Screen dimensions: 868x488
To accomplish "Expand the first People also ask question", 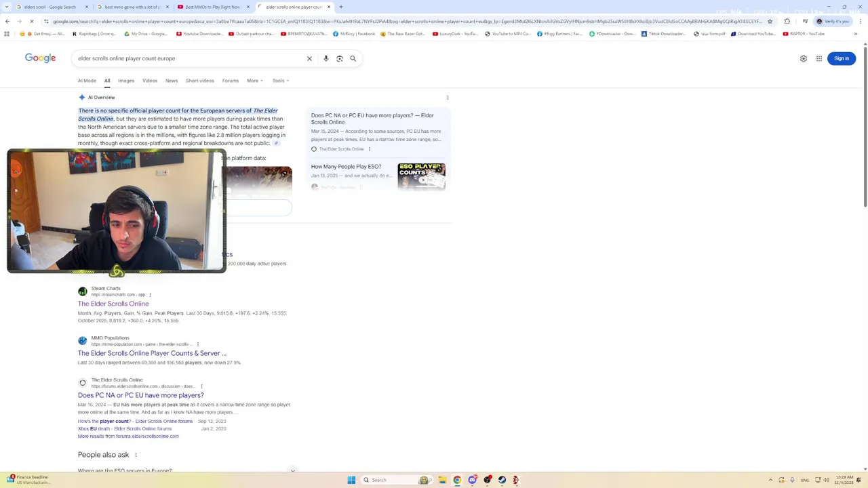I will tap(186, 470).
